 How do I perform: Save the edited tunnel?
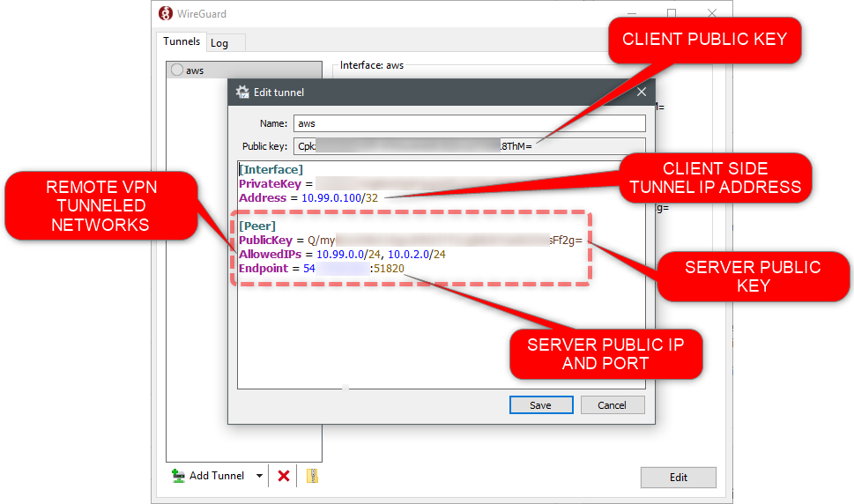[541, 405]
